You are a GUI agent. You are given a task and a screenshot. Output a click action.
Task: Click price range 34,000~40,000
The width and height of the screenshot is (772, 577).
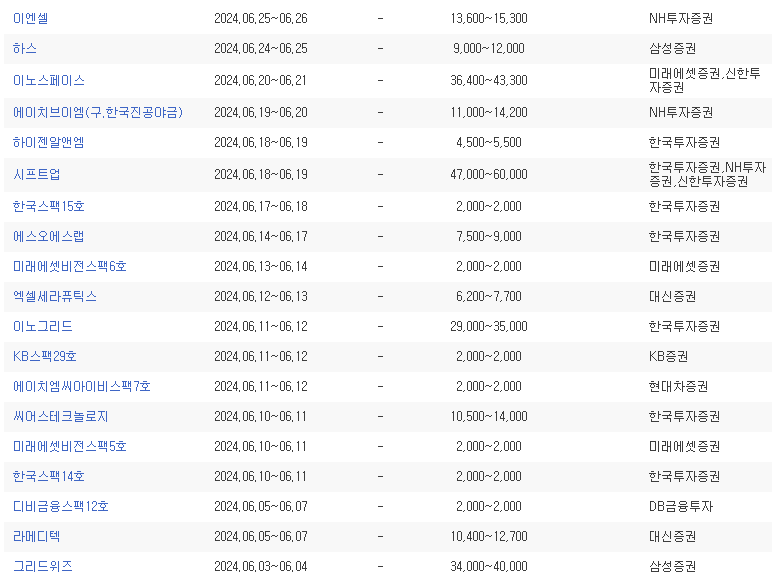pyautogui.click(x=489, y=567)
